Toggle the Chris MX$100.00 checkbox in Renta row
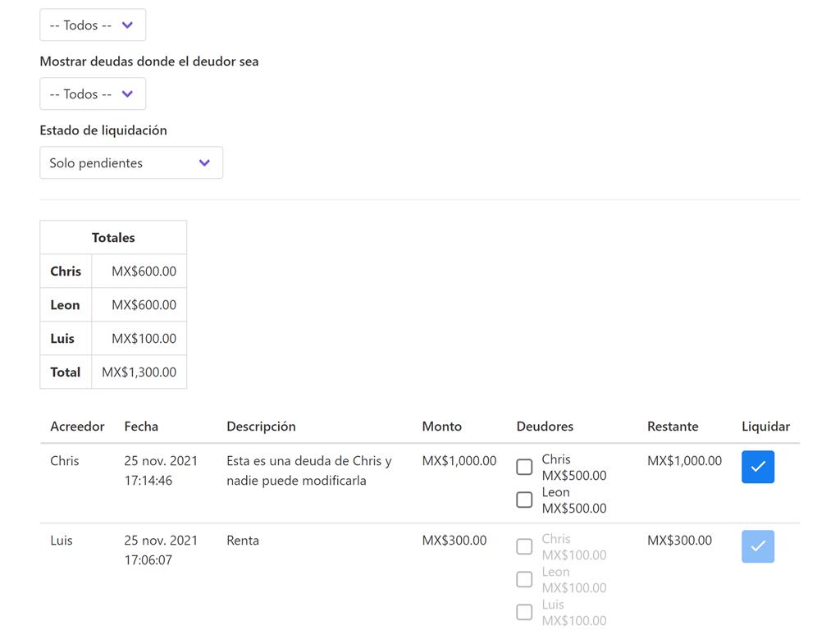 [x=524, y=546]
